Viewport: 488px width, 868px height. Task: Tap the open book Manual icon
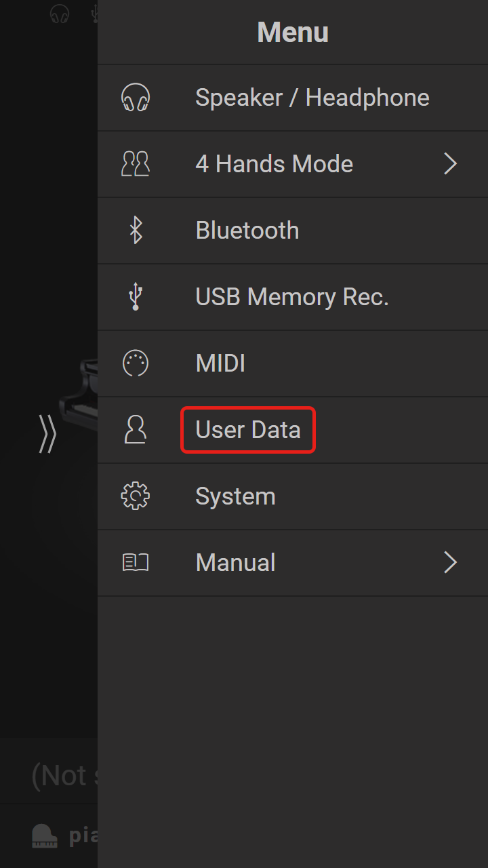pos(136,563)
